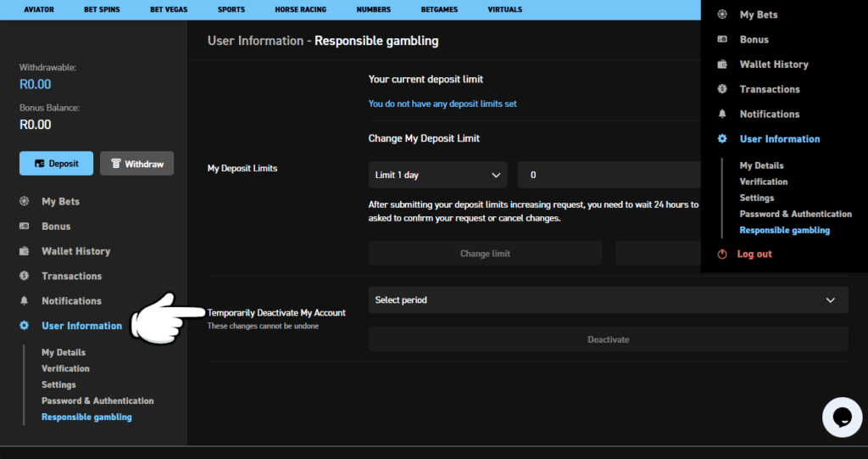Click the Change limit button
This screenshot has width=868, height=459.
485,254
